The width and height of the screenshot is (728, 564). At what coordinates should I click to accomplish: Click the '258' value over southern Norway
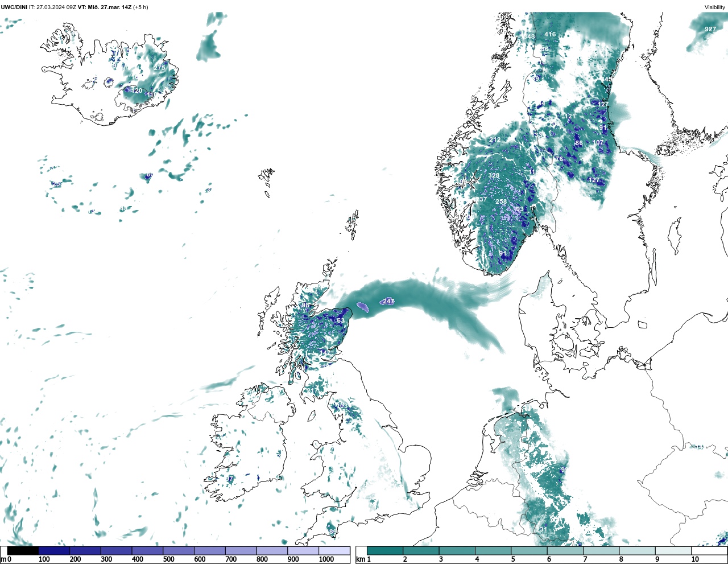coord(501,202)
